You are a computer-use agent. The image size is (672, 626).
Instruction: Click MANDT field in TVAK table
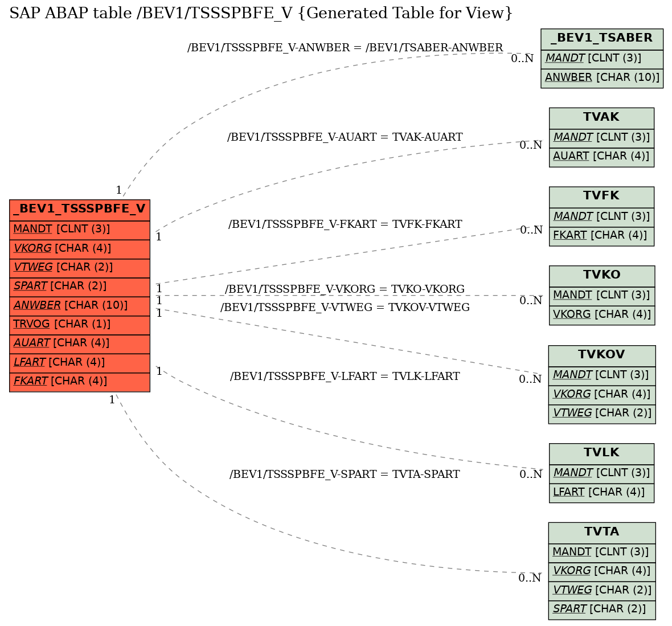point(601,138)
